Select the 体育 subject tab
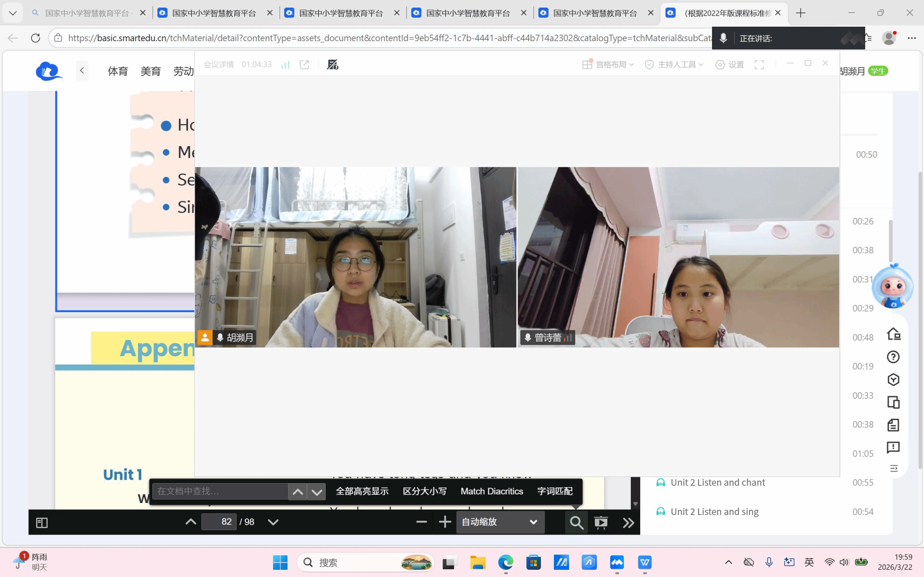 tap(118, 71)
